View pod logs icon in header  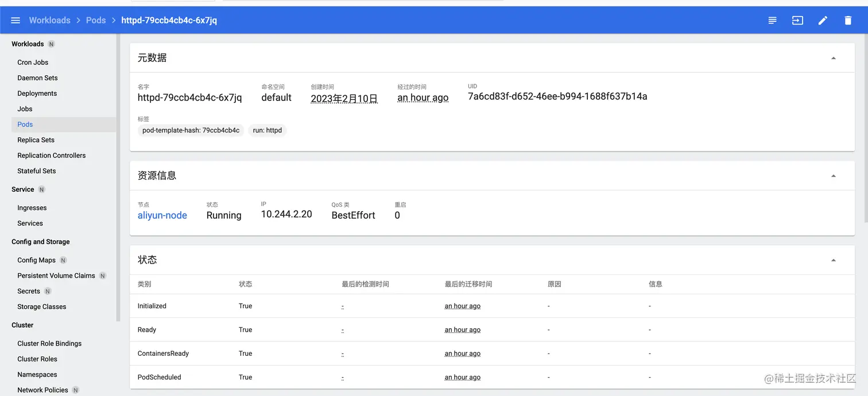(x=773, y=20)
